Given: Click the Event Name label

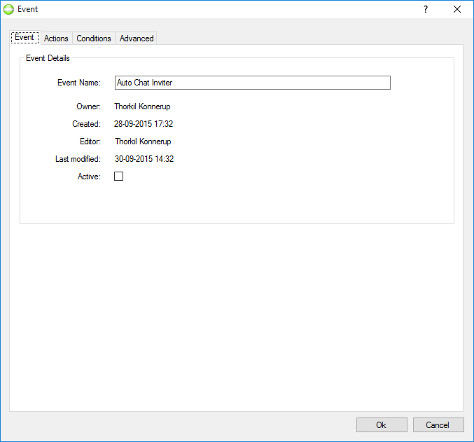Looking at the screenshot, I should pyautogui.click(x=79, y=82).
